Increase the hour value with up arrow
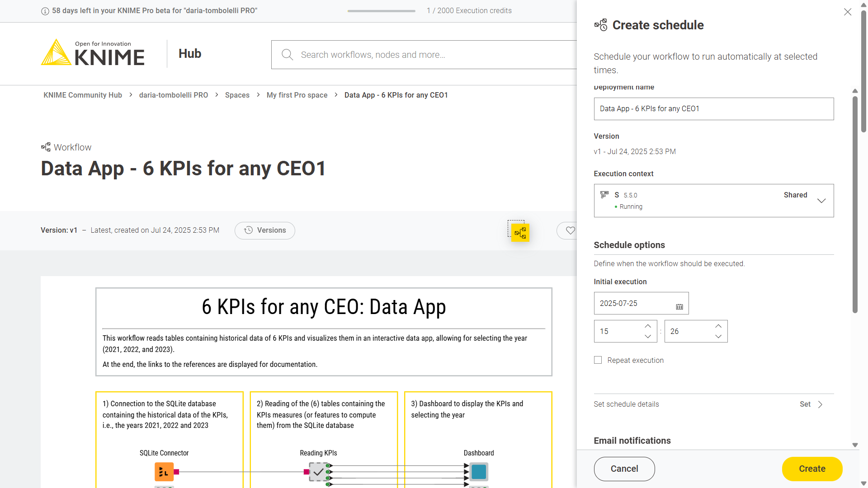 click(647, 326)
